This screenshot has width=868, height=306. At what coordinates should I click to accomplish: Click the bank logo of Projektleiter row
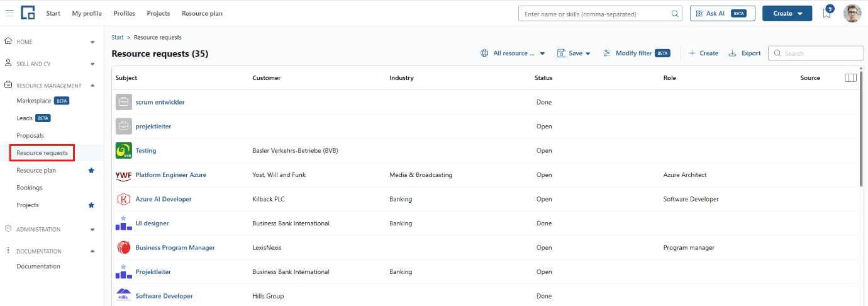click(123, 272)
